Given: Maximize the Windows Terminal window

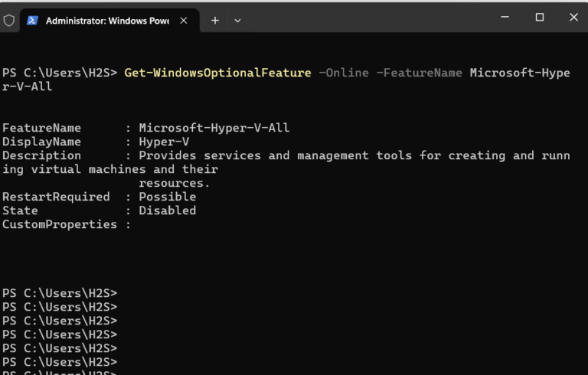Looking at the screenshot, I should coord(540,17).
